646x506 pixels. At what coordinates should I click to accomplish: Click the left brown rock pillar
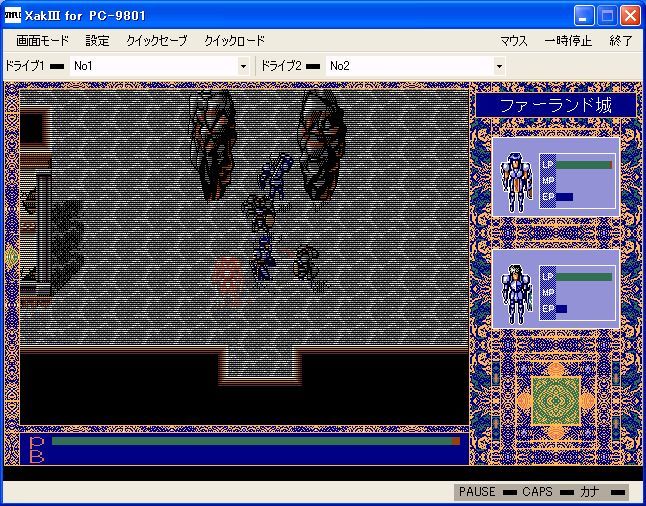(212, 145)
